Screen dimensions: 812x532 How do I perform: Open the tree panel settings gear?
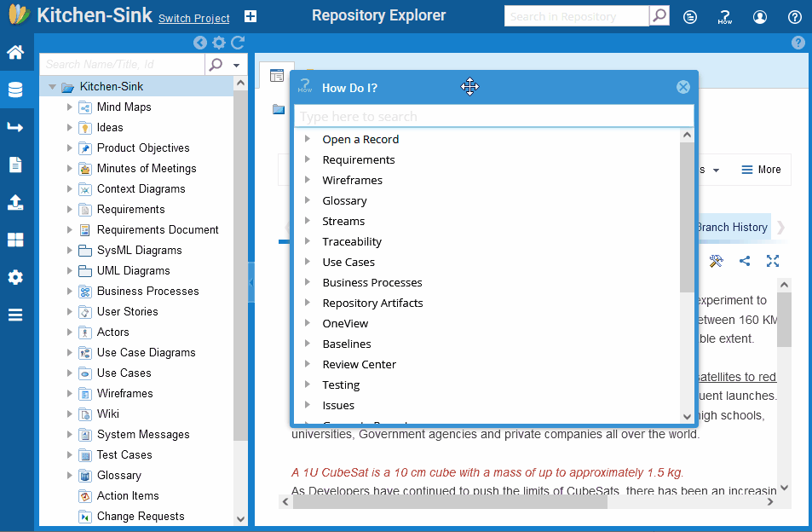[219, 43]
